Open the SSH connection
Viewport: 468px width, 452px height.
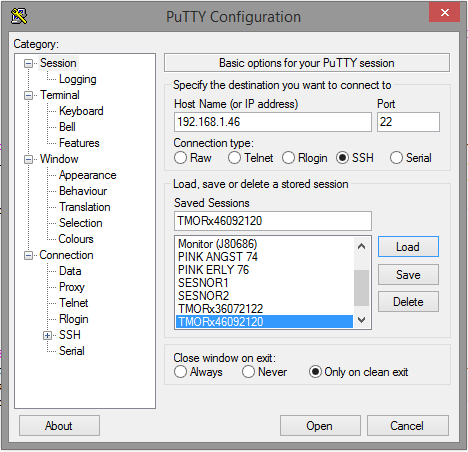click(x=320, y=426)
